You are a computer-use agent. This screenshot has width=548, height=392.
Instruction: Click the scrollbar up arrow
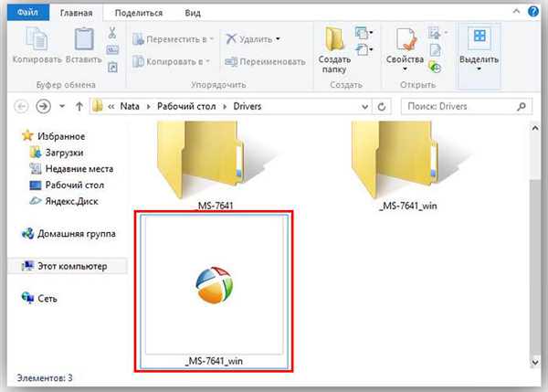534,128
